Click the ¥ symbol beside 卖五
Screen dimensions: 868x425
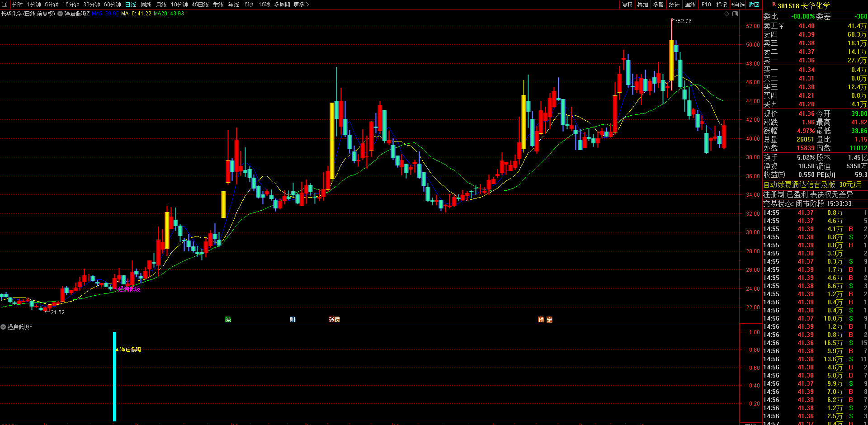pyautogui.click(x=781, y=26)
